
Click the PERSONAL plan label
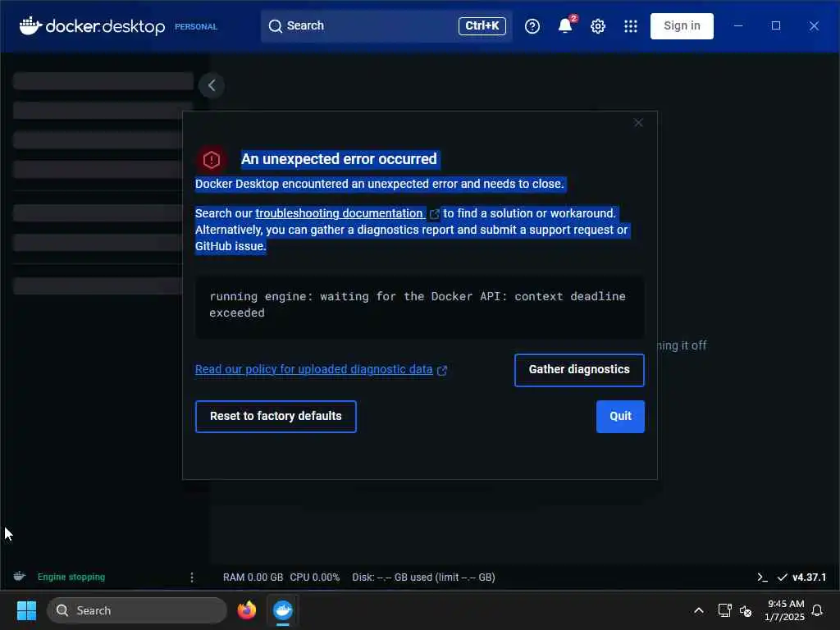(x=195, y=27)
